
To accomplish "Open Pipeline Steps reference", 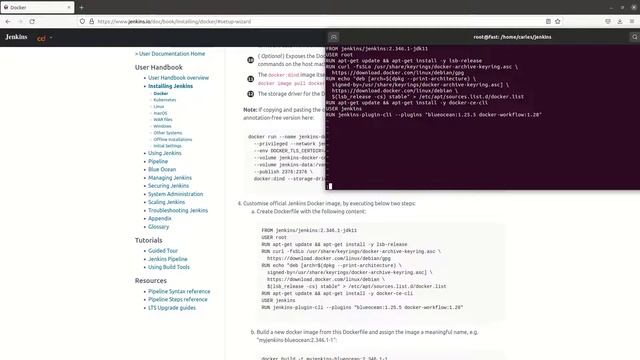I will pos(178,299).
